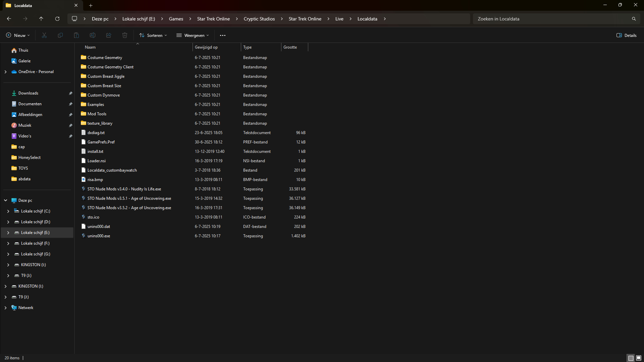Click the Cut scissors icon
This screenshot has width=644, height=362.
click(44, 35)
